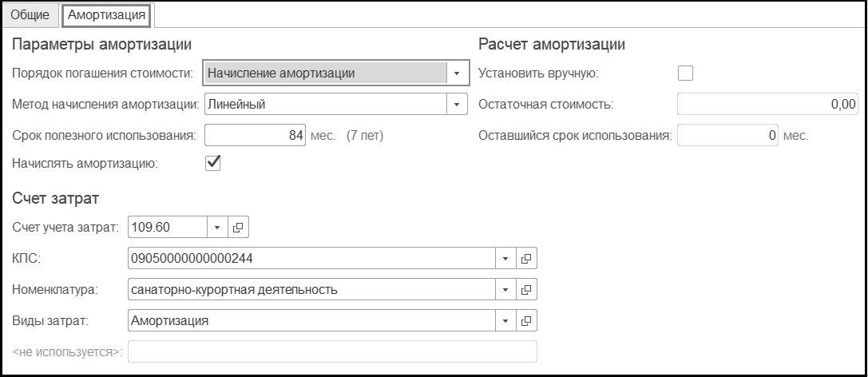Expand the Виды затрат dropdown arrow
The height and width of the screenshot is (377, 868).
pos(505,321)
